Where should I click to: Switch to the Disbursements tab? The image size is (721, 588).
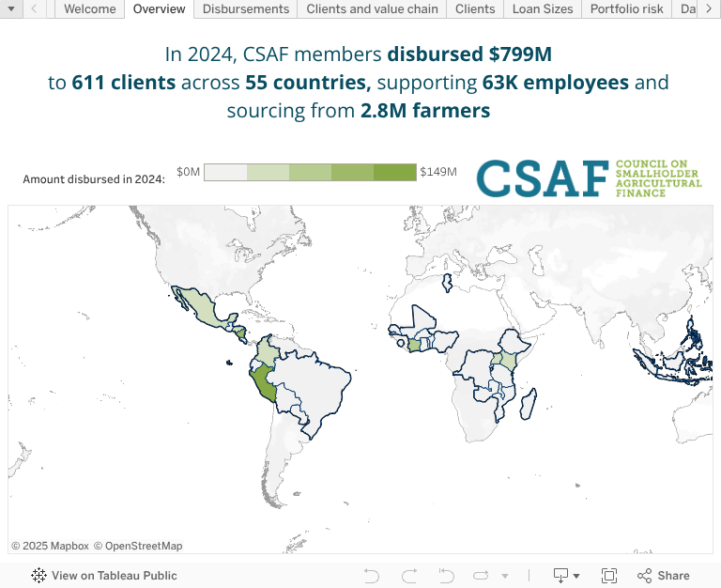pos(246,8)
